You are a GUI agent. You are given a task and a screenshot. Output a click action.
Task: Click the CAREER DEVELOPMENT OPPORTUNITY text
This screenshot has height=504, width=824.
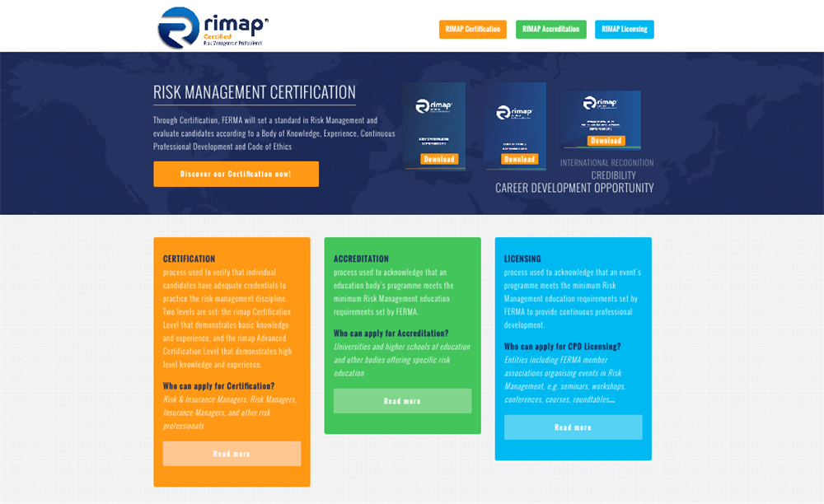[x=574, y=188]
